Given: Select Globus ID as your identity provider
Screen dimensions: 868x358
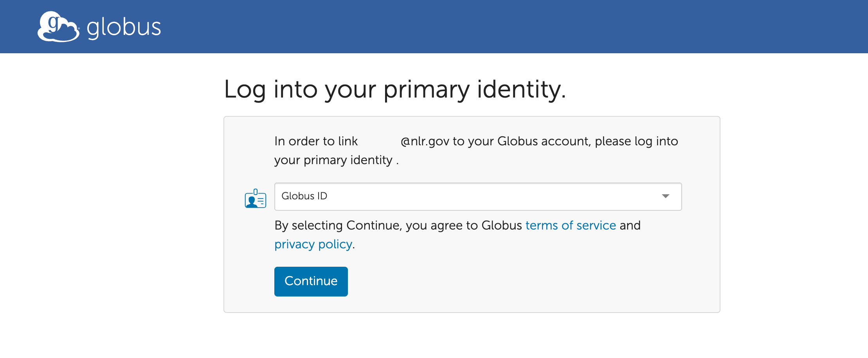Looking at the screenshot, I should 477,197.
